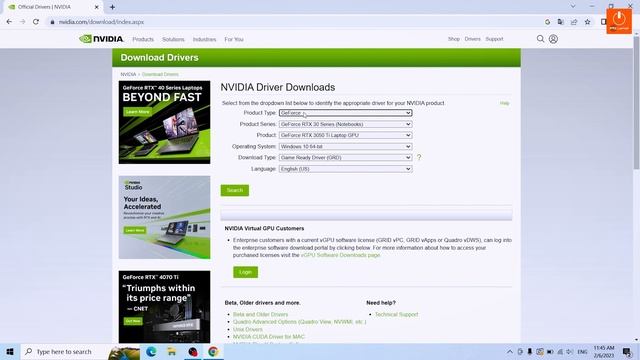
Task: Close the Official Drivers NVIDIA tab
Action: coord(97,7)
